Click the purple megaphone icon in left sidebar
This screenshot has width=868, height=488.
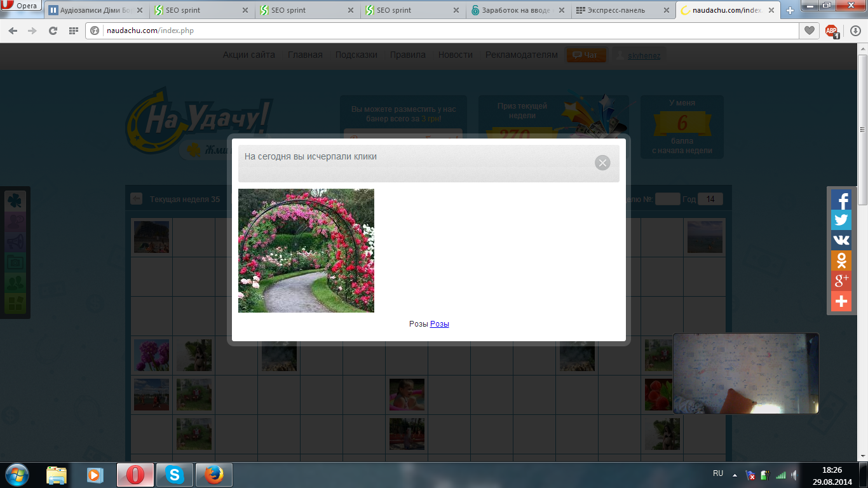click(15, 242)
